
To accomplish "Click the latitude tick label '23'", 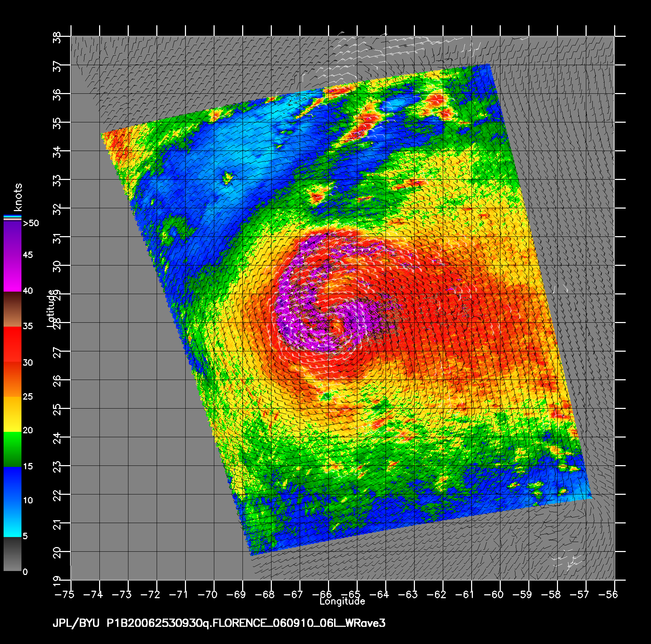I will tap(57, 467).
